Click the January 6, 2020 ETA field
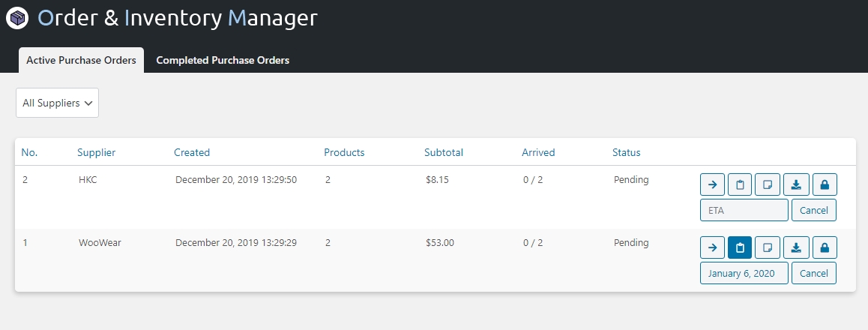This screenshot has height=330, width=868. pos(744,273)
